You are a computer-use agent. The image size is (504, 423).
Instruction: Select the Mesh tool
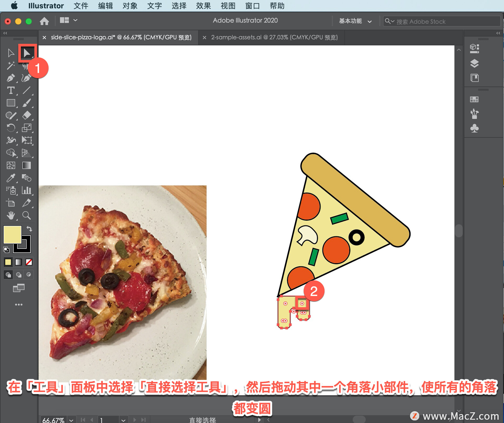pyautogui.click(x=11, y=165)
